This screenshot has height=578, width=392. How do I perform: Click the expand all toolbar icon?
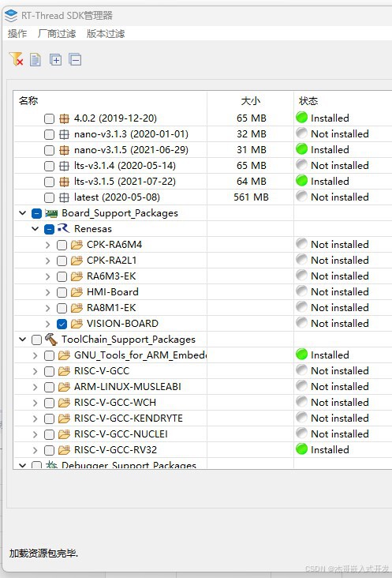tap(55, 59)
